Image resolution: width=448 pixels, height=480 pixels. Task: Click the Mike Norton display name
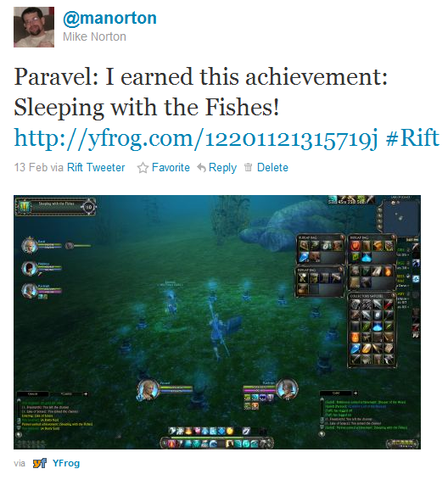point(94,36)
